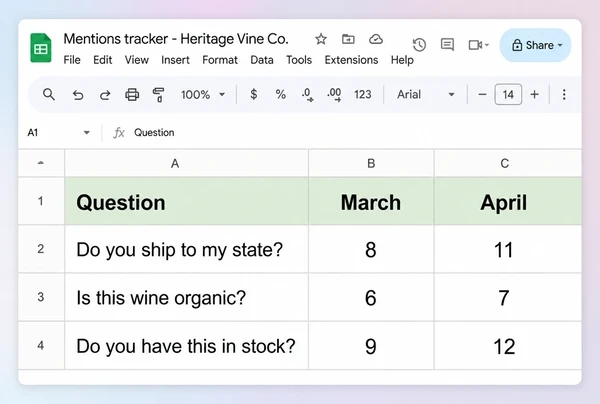Select April value 7
The height and width of the screenshot is (404, 600).
(x=508, y=297)
